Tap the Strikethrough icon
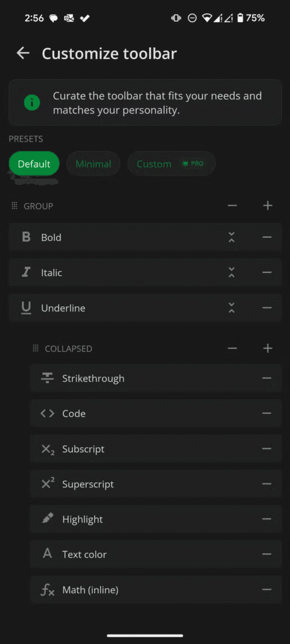 [47, 378]
